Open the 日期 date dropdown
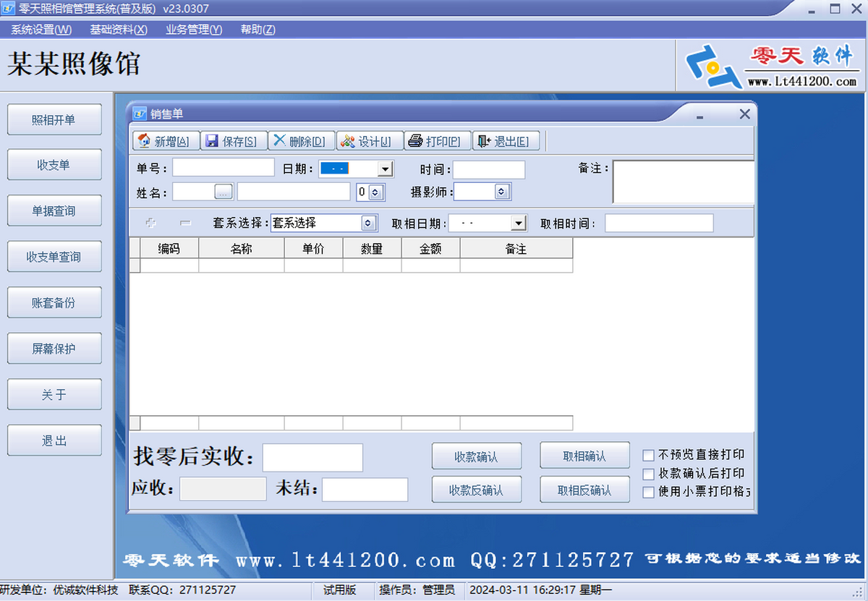Image resolution: width=868 pixels, height=601 pixels. pyautogui.click(x=386, y=169)
